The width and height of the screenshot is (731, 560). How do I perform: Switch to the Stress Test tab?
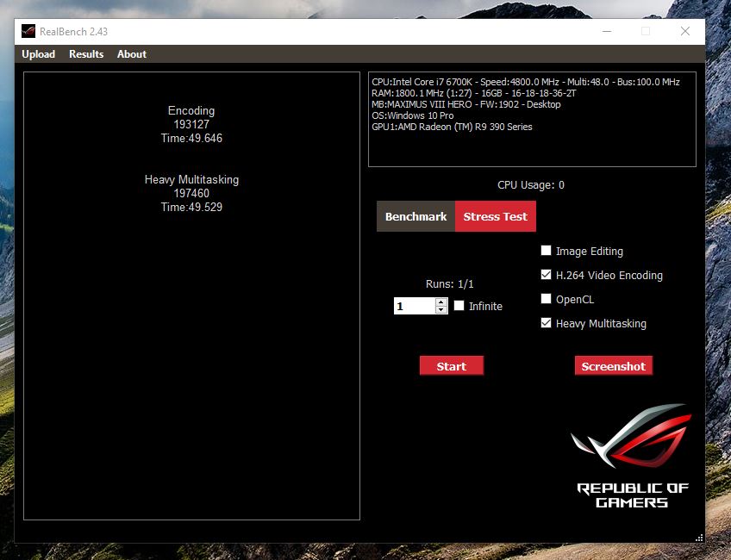tap(495, 216)
